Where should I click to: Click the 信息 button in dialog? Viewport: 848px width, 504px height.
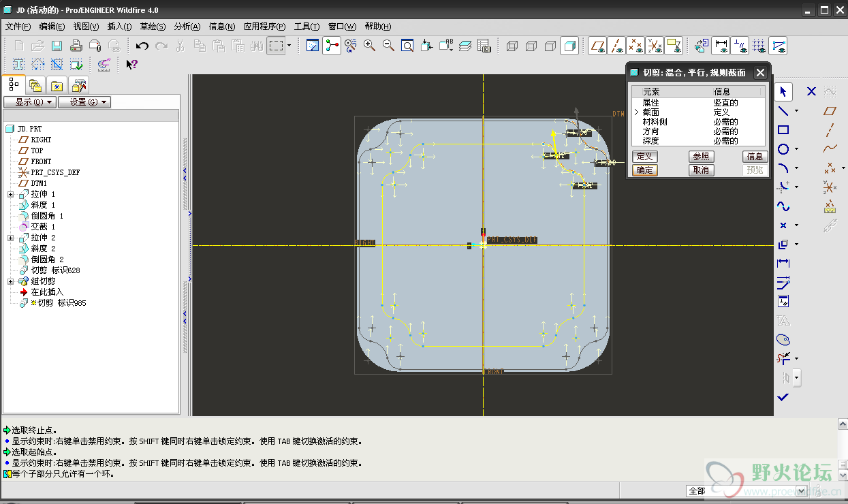(x=755, y=157)
